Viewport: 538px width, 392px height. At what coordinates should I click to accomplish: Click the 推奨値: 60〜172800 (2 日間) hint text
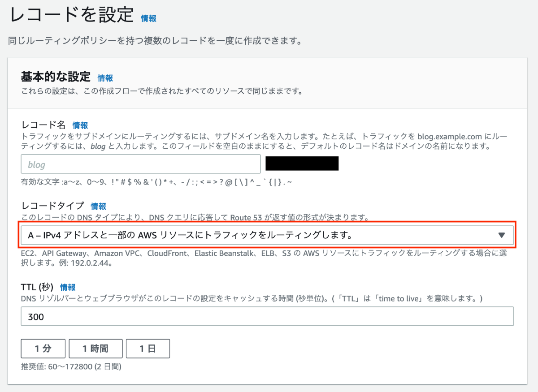point(71,366)
